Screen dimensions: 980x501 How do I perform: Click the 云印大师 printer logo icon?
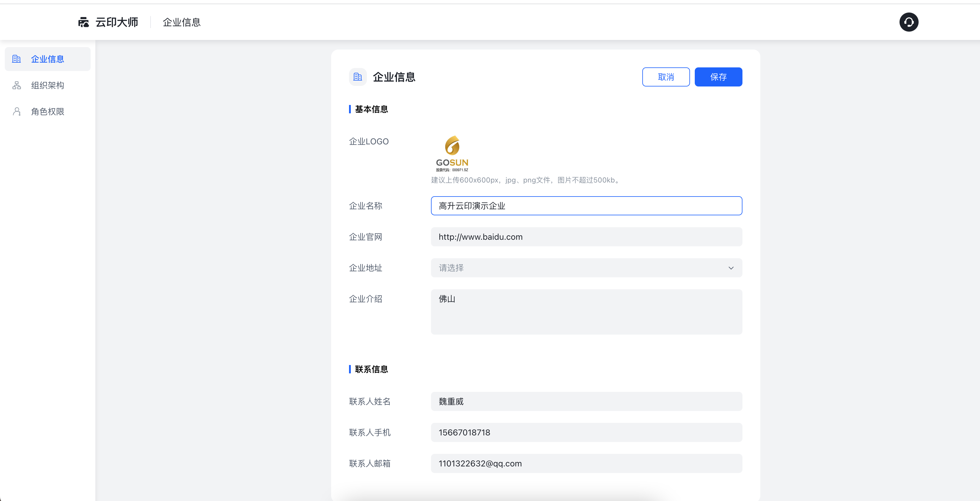84,22
